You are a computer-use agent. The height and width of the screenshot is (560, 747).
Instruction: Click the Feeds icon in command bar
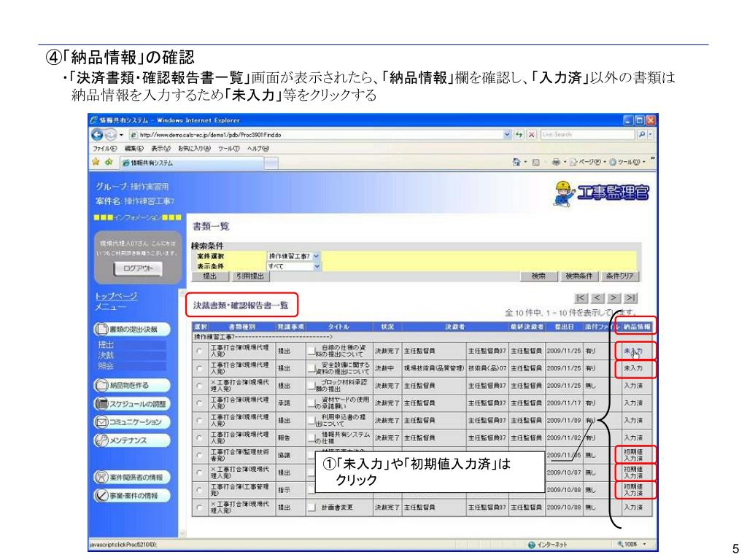point(535,163)
